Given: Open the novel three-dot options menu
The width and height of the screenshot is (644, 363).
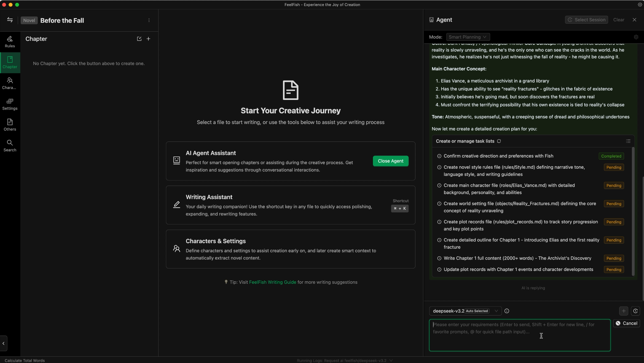Looking at the screenshot, I should 149,20.
